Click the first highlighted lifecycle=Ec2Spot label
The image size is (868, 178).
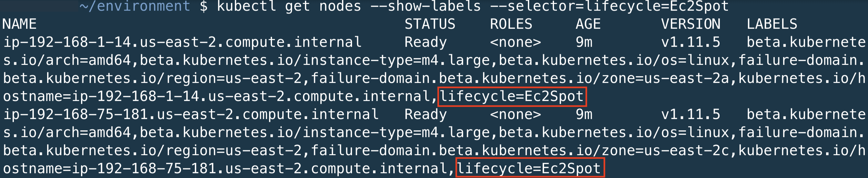coord(512,96)
